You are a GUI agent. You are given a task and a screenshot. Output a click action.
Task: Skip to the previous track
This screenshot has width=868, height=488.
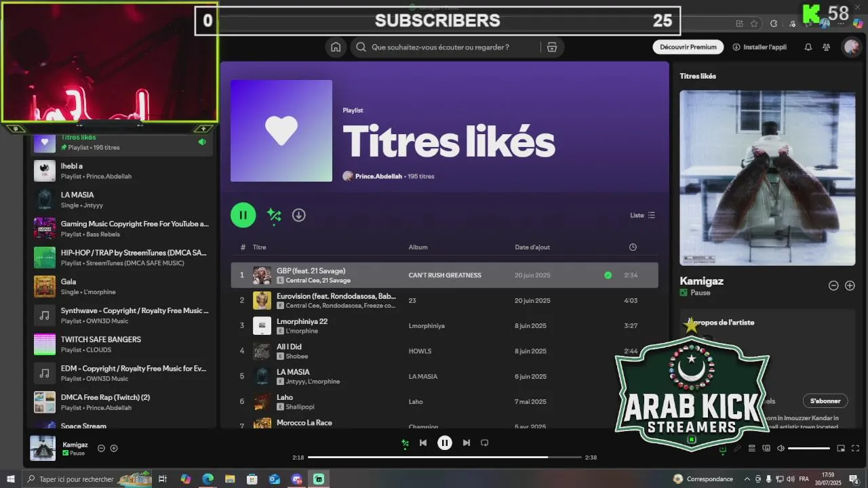pos(423,443)
